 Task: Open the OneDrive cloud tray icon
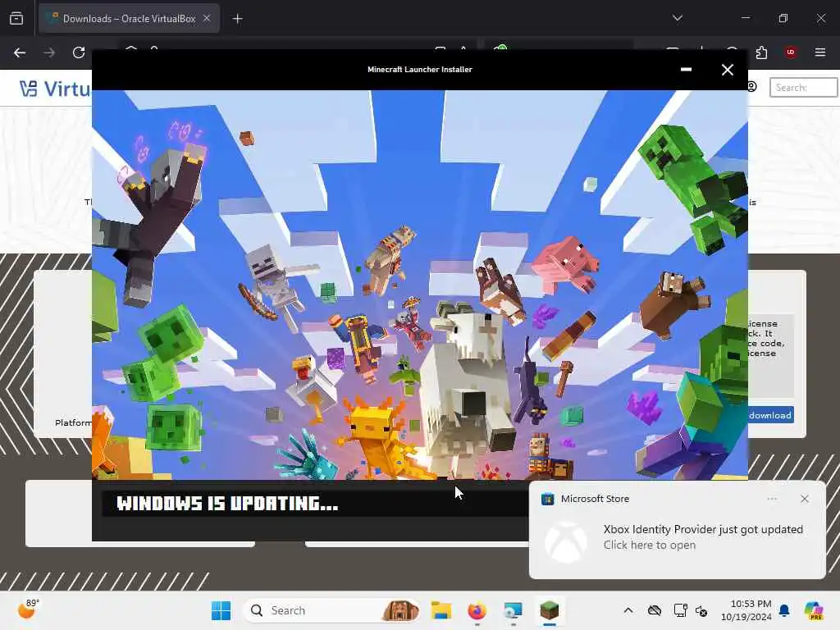point(655,610)
